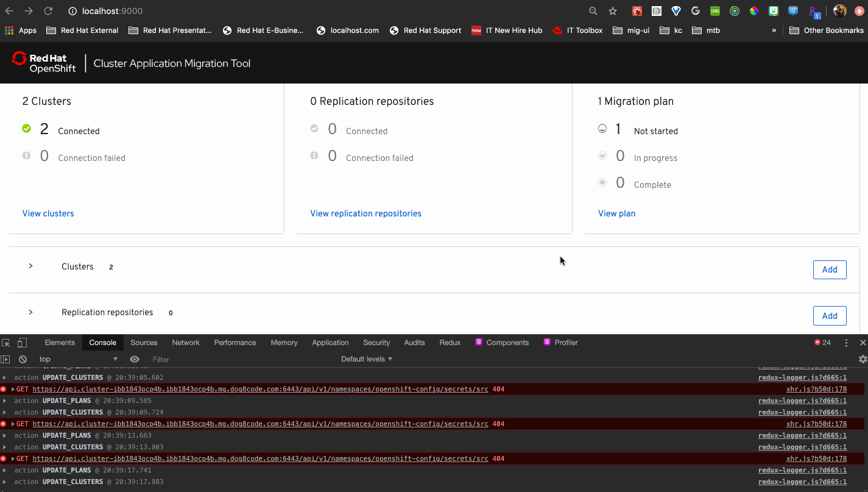Image resolution: width=868 pixels, height=492 pixels.
Task: Click the View clusters link
Action: click(48, 213)
